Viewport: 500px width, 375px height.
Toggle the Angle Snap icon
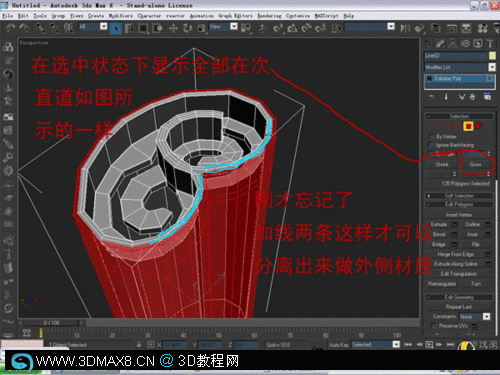point(292,28)
